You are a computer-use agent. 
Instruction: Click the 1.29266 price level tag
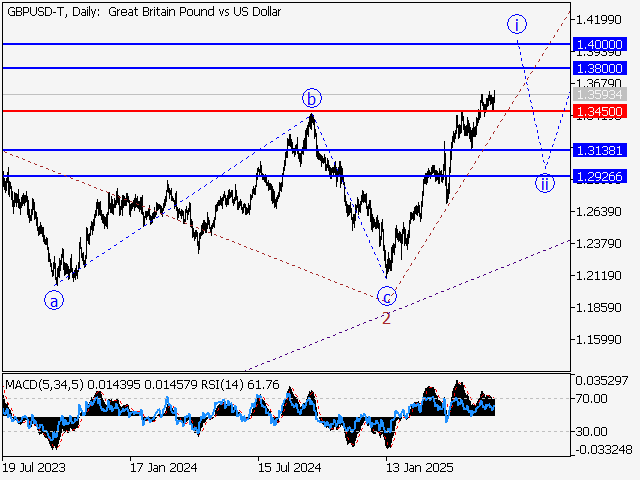pos(600,176)
